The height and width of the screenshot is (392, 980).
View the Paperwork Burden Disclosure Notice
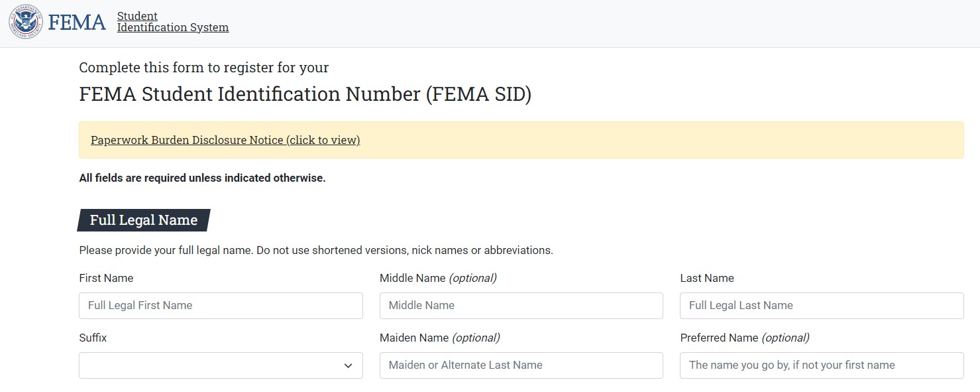[x=225, y=140]
